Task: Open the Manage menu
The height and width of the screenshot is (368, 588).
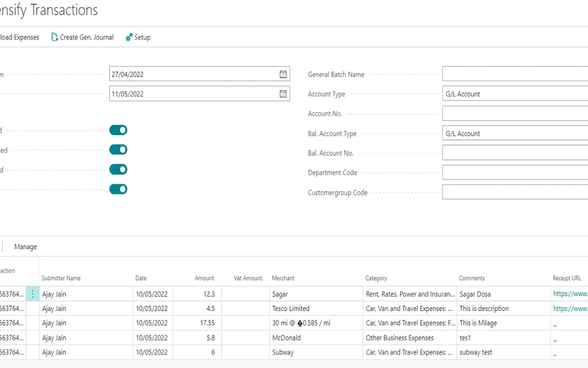Action: (x=26, y=247)
